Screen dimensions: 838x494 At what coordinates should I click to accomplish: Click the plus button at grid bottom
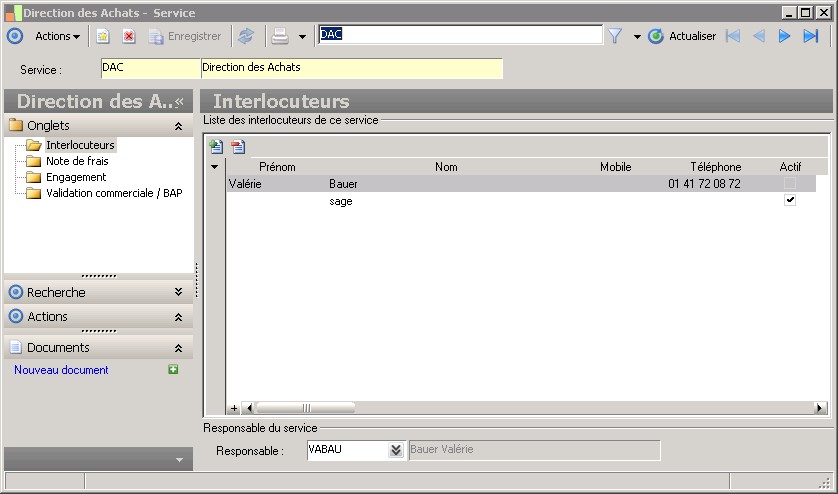tap(234, 408)
